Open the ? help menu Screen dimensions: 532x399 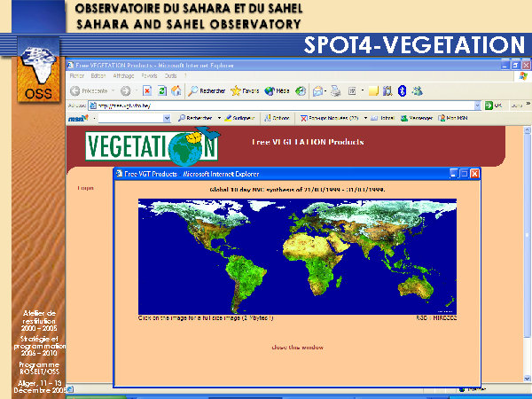pyautogui.click(x=185, y=76)
